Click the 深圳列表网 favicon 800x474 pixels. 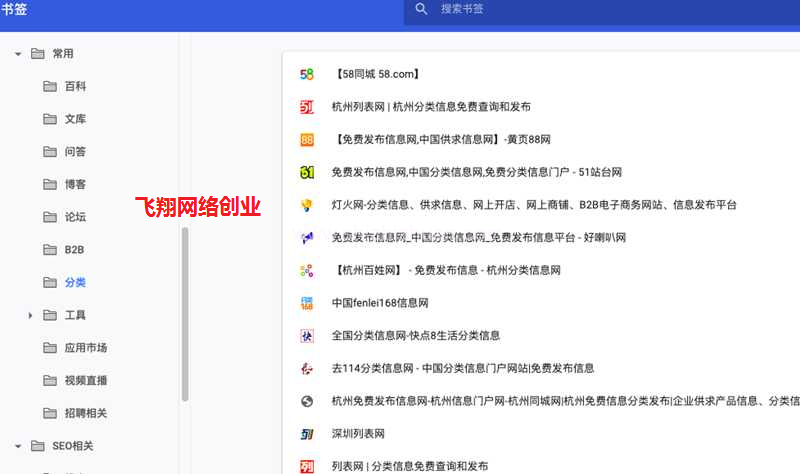[307, 434]
